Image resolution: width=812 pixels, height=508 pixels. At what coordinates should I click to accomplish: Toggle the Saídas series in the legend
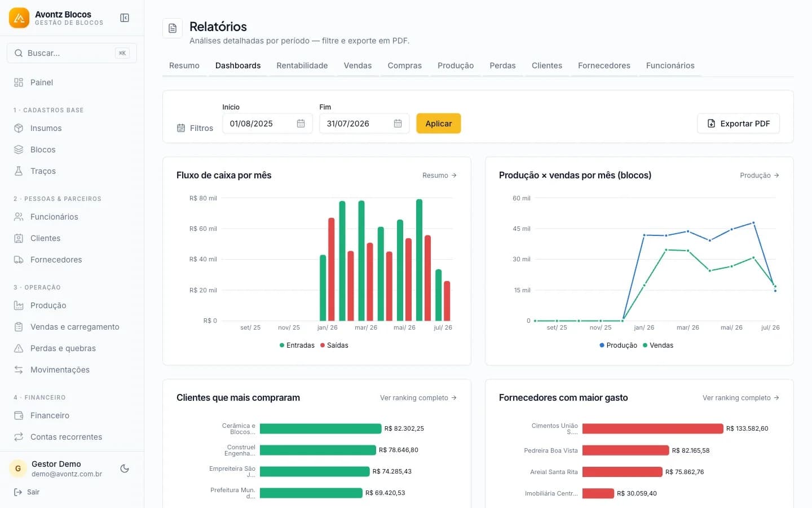[334, 345]
